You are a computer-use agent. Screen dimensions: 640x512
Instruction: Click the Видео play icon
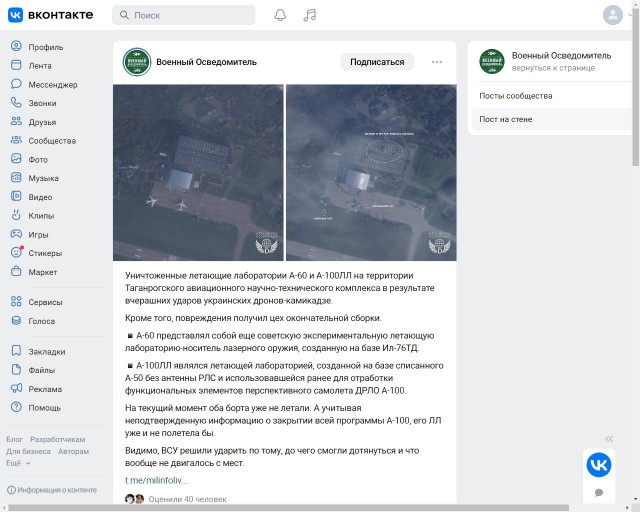16,196
